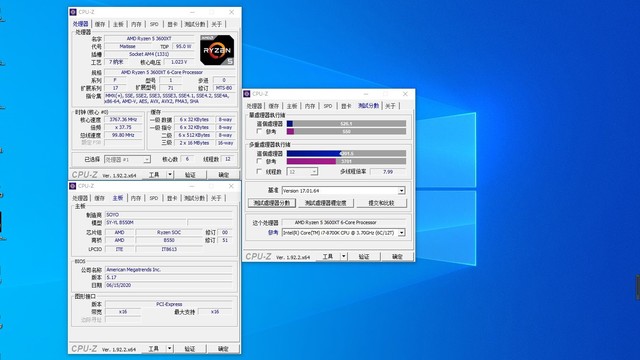Image resolution: width=640 pixels, height=360 pixels.
Task: Click CPU-Z title icon of mainboard window
Action: (73, 186)
